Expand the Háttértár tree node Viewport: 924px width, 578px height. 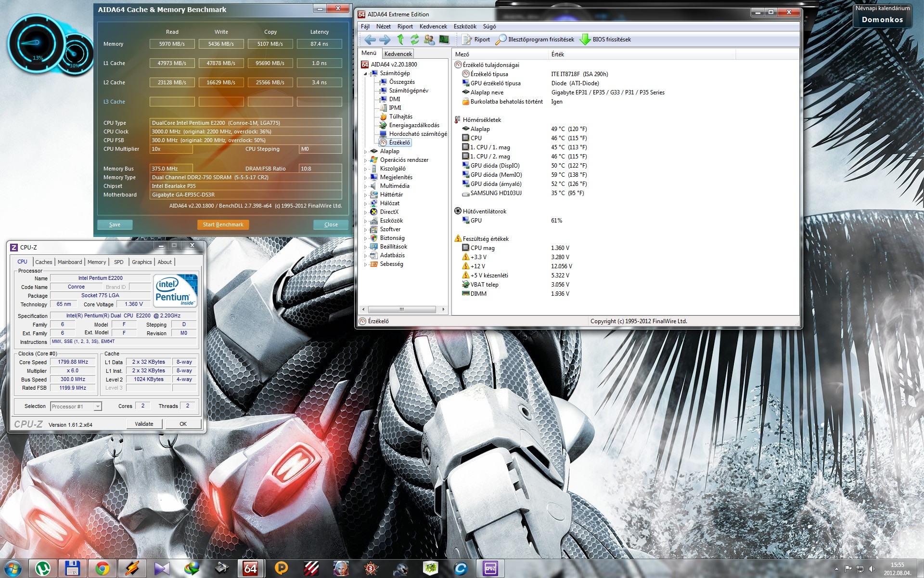point(365,195)
